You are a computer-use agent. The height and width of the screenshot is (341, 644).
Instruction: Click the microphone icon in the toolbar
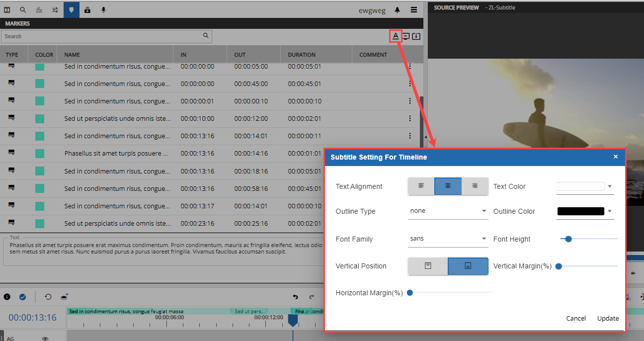103,9
